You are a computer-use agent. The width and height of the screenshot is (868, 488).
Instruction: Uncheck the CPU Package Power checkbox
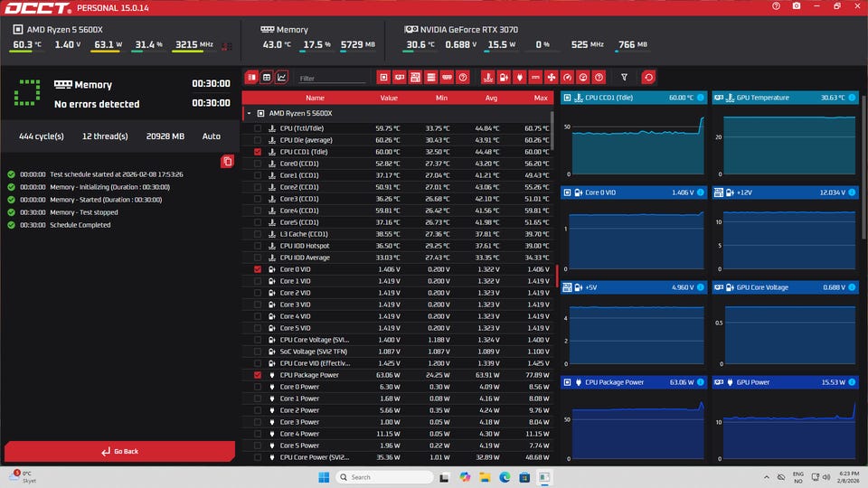point(258,375)
